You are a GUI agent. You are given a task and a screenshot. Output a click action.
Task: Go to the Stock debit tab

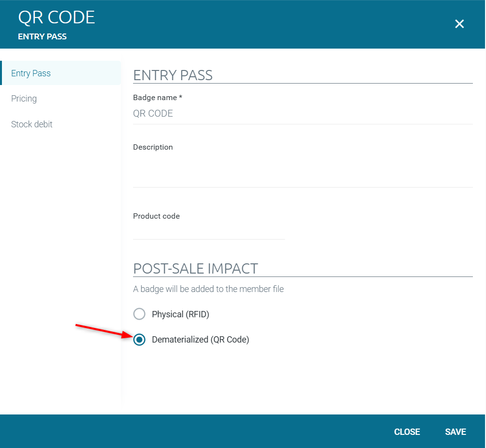[32, 124]
